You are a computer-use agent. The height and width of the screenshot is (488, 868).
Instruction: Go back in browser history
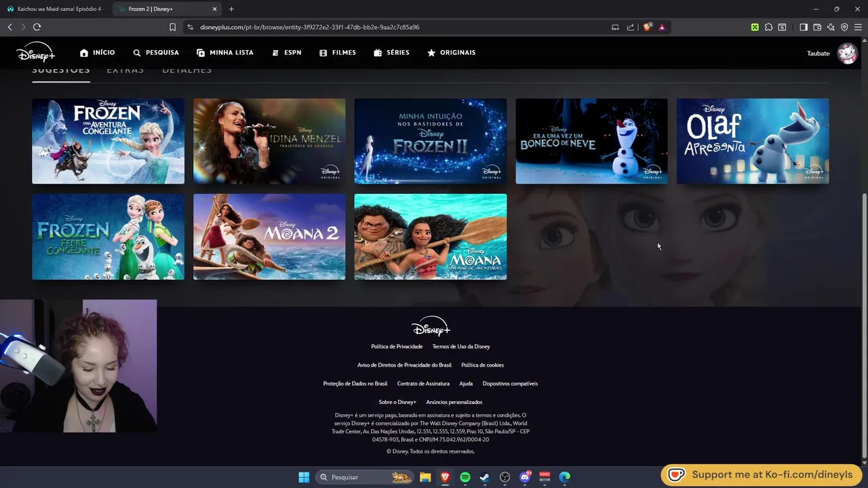point(9,27)
